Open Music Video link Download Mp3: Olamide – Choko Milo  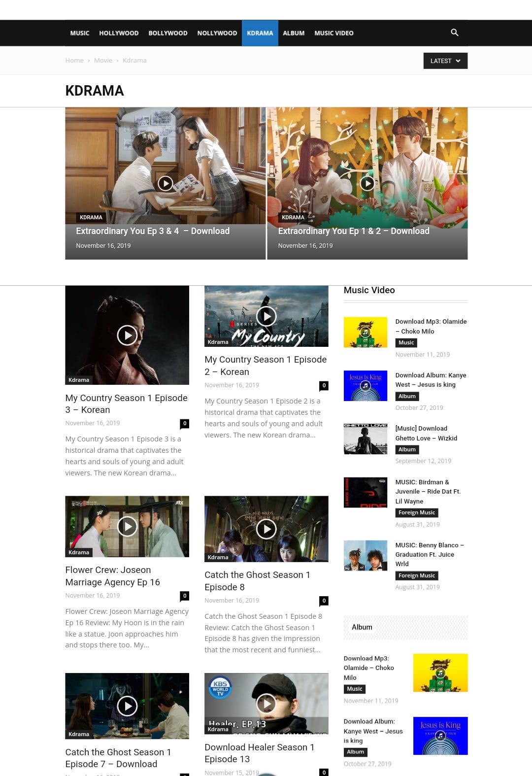coord(431,327)
